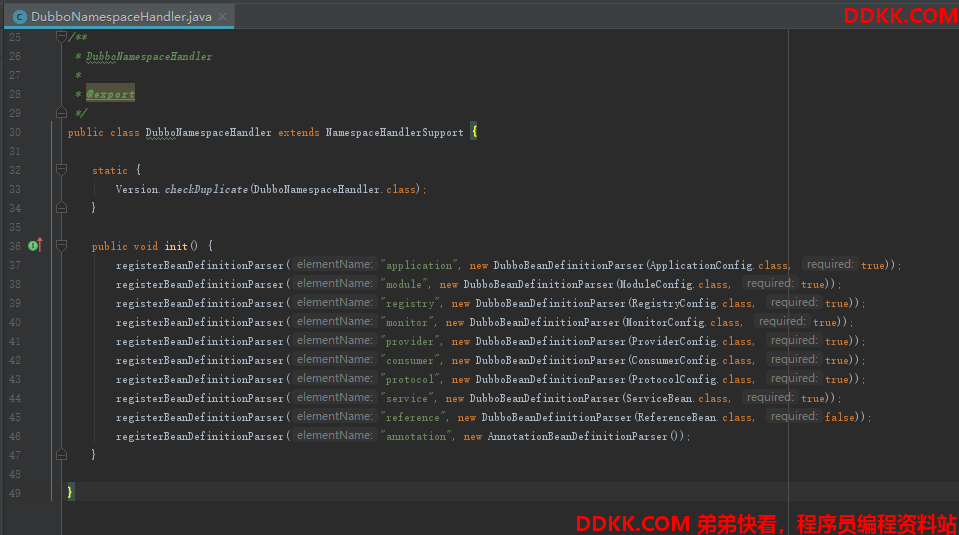Click registerBeanDefinitionParser on line 46
Screen dimensions: 959x535
199,435
